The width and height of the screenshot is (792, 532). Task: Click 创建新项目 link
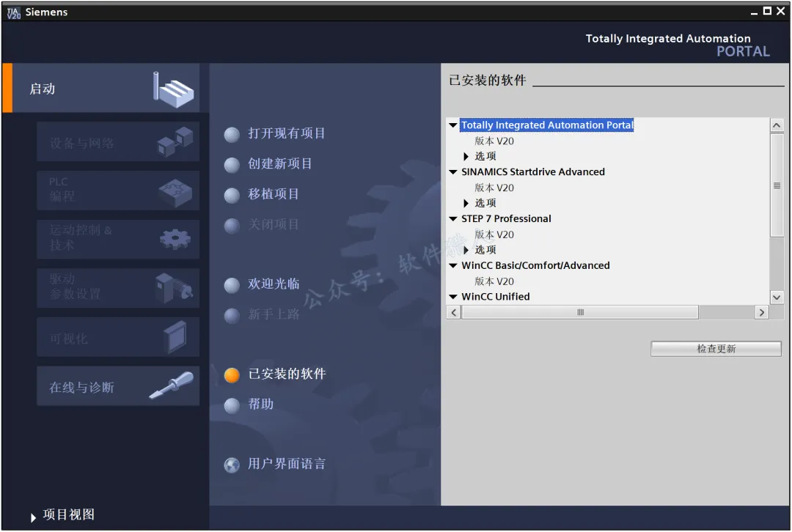click(280, 164)
